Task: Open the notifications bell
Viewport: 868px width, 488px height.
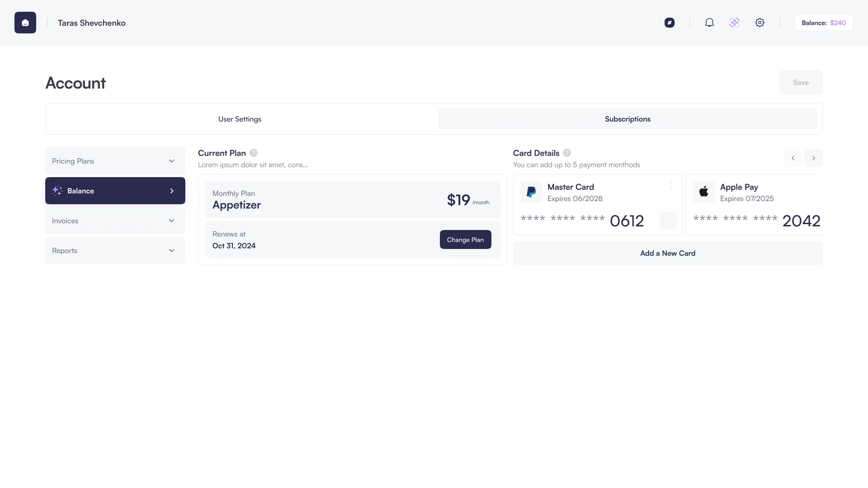Action: coord(709,23)
